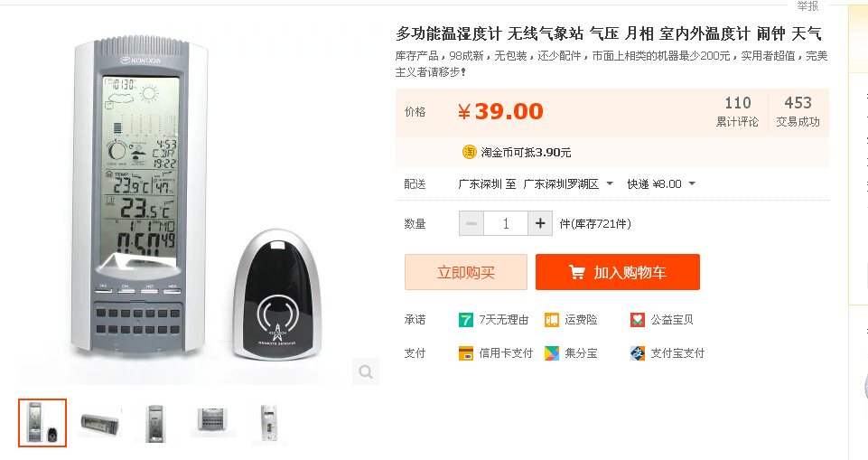Screen dimensions: 868x460
Task: Click the Taobao gold coin icon
Action: click(x=469, y=152)
